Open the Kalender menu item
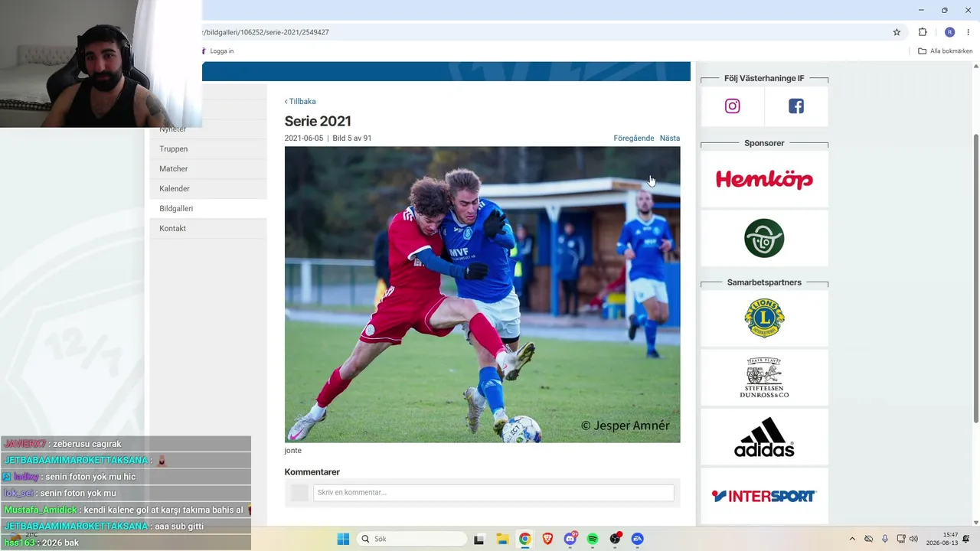The height and width of the screenshot is (551, 980). pos(208,189)
